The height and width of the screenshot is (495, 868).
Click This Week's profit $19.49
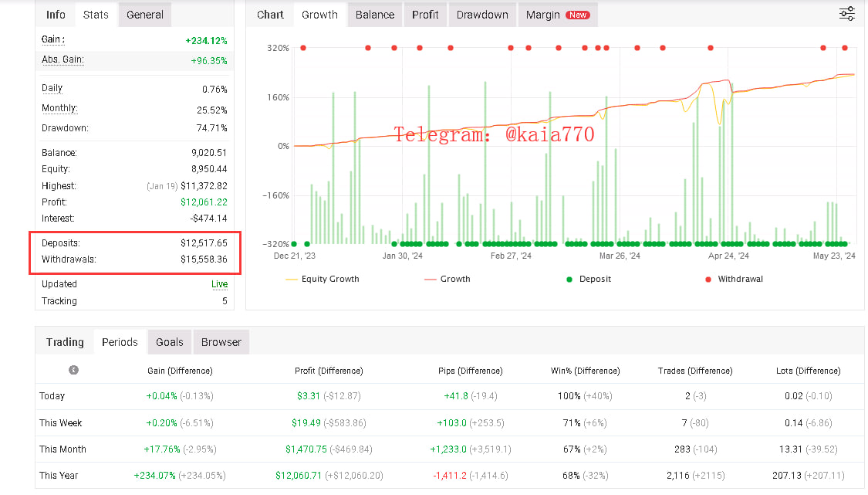306,423
